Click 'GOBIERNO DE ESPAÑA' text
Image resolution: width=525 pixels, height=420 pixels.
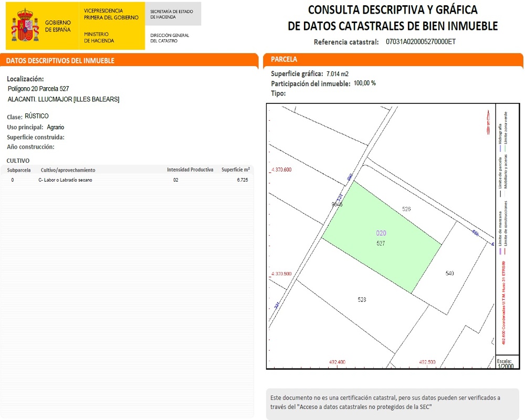pos(58,26)
